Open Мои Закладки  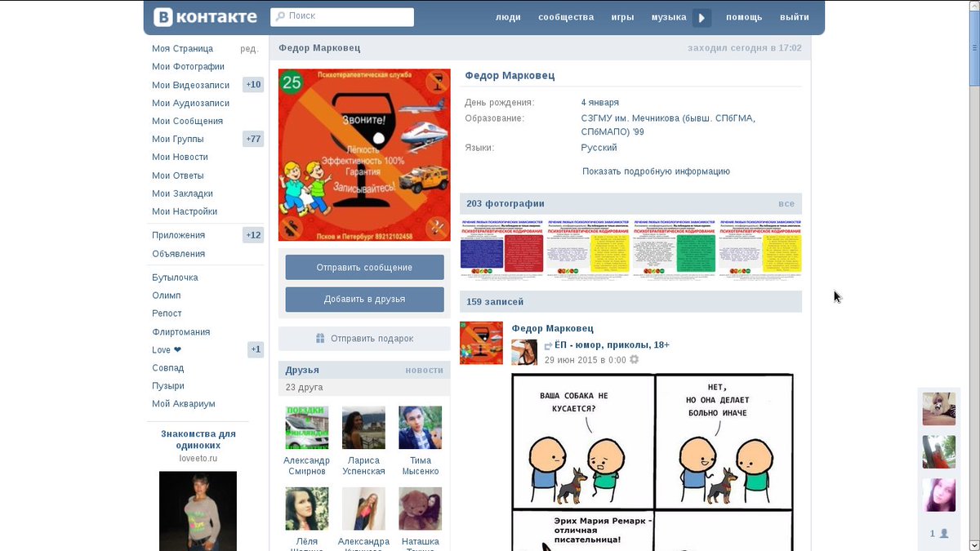pos(182,193)
